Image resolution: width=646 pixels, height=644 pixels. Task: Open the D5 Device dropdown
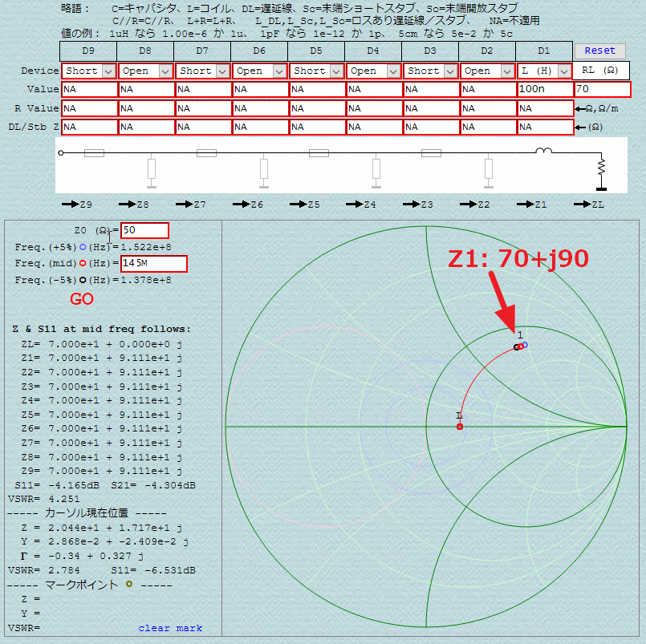[x=316, y=71]
